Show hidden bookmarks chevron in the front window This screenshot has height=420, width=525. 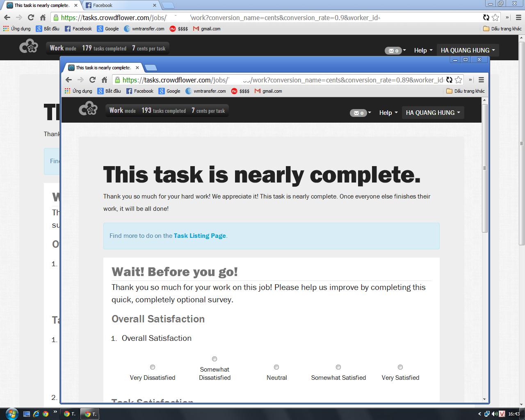470,80
